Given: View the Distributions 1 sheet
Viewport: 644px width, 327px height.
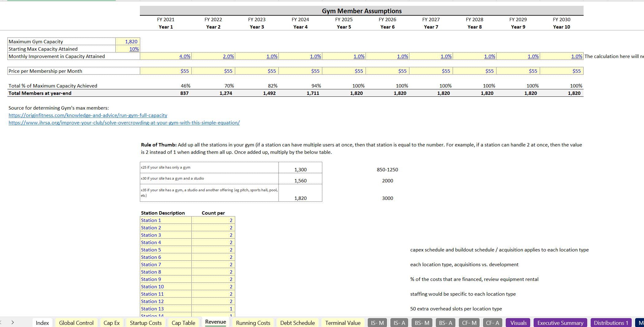Looking at the screenshot, I should pos(611,323).
